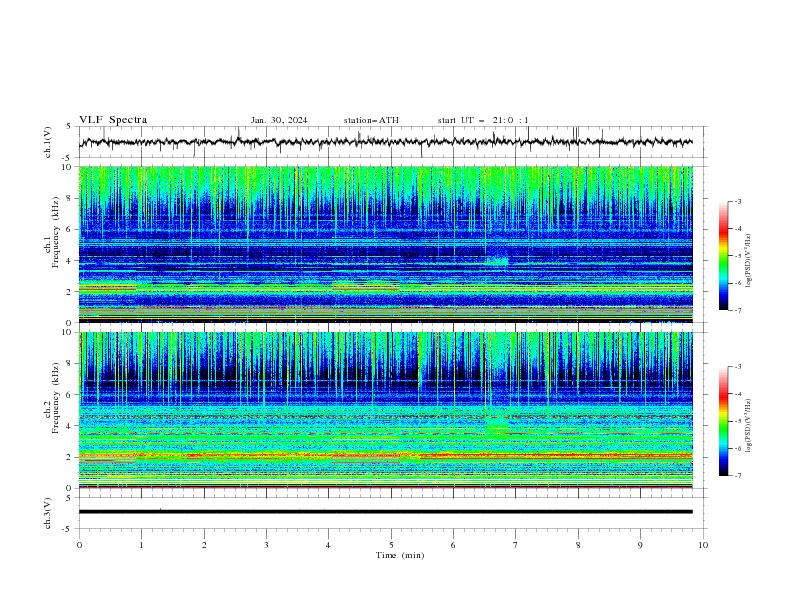The width and height of the screenshot is (792, 612).
Task: Click the ch.1 waveform trace
Action: coord(386,142)
